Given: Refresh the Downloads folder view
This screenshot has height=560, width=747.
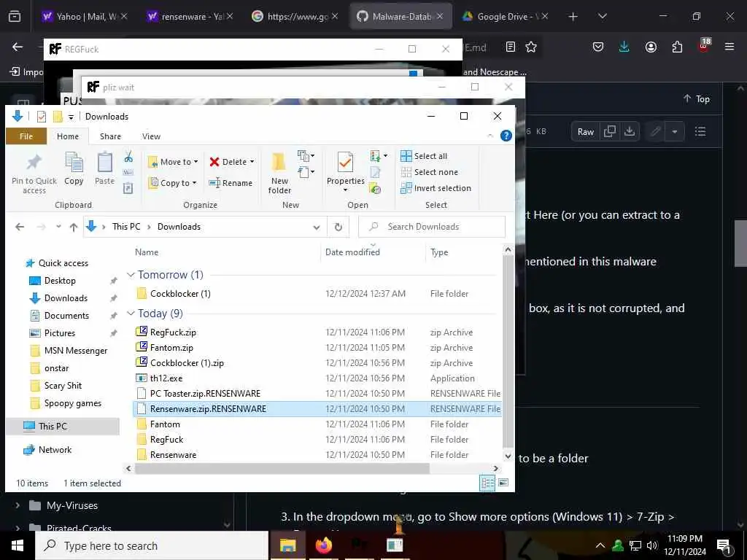Looking at the screenshot, I should point(338,227).
